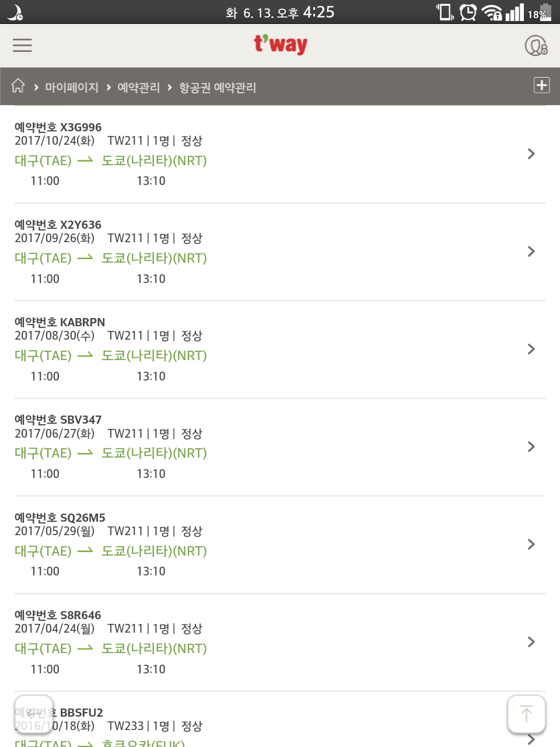Viewport: 560px width, 747px height.
Task: Open 예약관리 breadcrumb item
Action: pos(138,88)
